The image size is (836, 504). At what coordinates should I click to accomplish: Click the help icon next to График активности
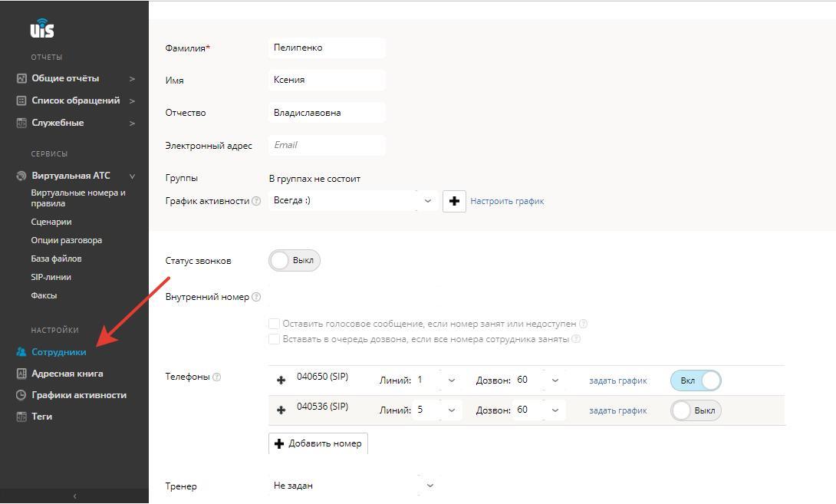[x=256, y=202]
